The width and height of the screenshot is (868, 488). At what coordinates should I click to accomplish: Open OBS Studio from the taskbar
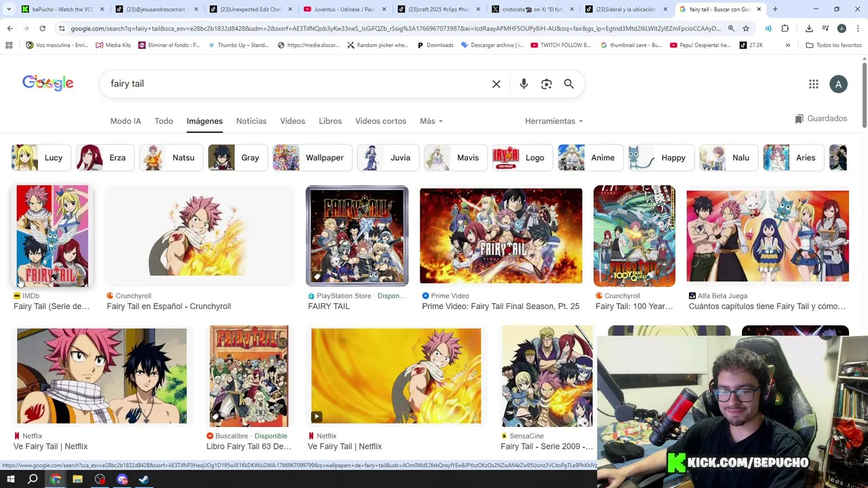[x=100, y=479]
